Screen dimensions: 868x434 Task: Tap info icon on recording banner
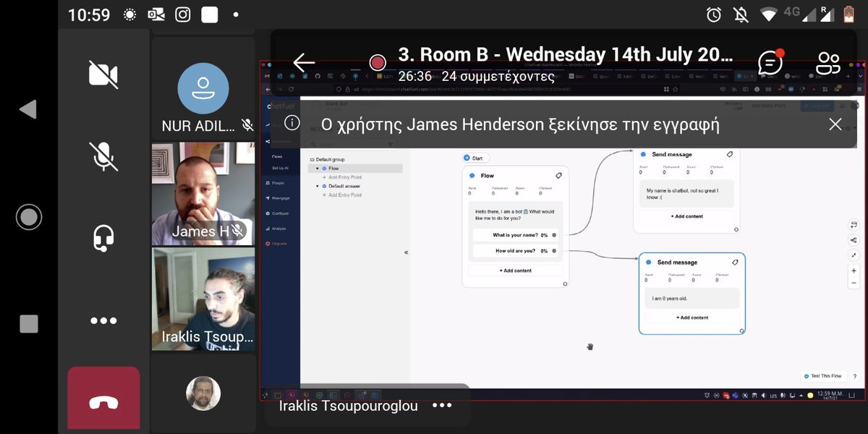point(292,123)
